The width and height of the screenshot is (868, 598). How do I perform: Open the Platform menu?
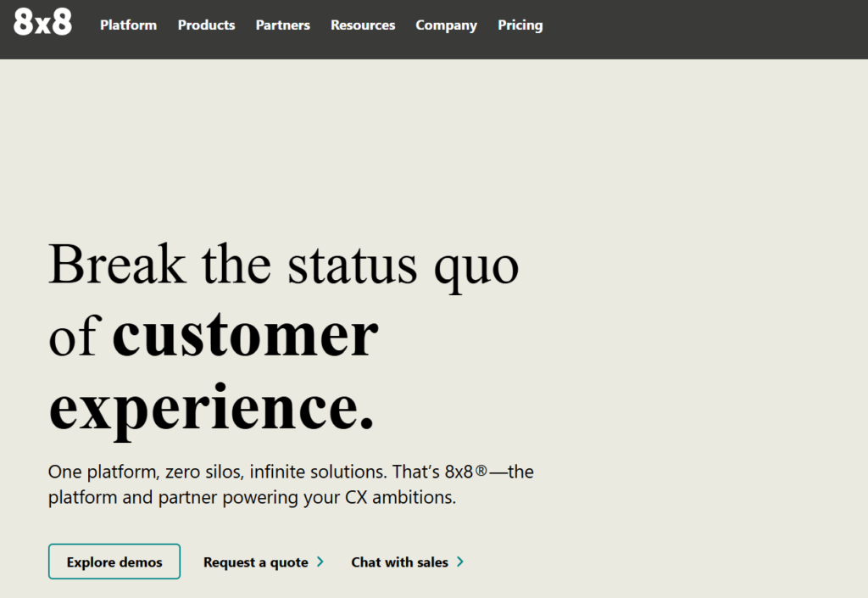point(128,25)
